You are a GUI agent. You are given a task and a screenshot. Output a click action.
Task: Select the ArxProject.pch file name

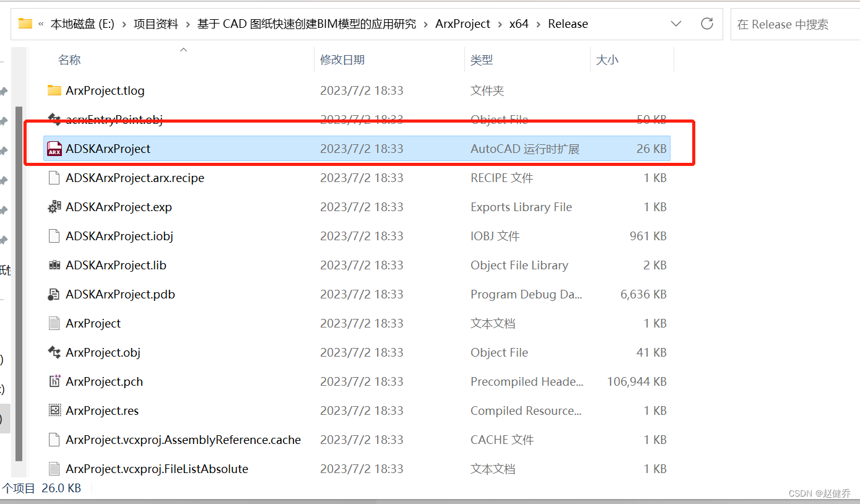click(104, 381)
